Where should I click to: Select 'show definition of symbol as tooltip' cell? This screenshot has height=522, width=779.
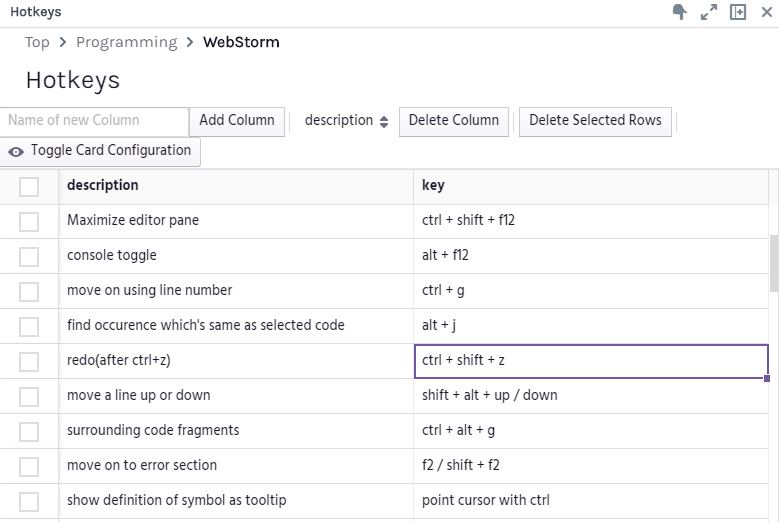236,501
